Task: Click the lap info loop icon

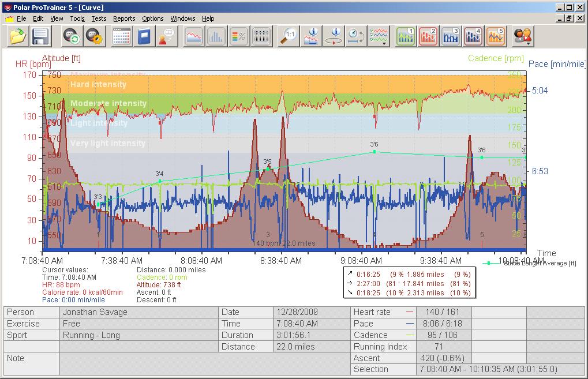Action: pyautogui.click(x=334, y=36)
